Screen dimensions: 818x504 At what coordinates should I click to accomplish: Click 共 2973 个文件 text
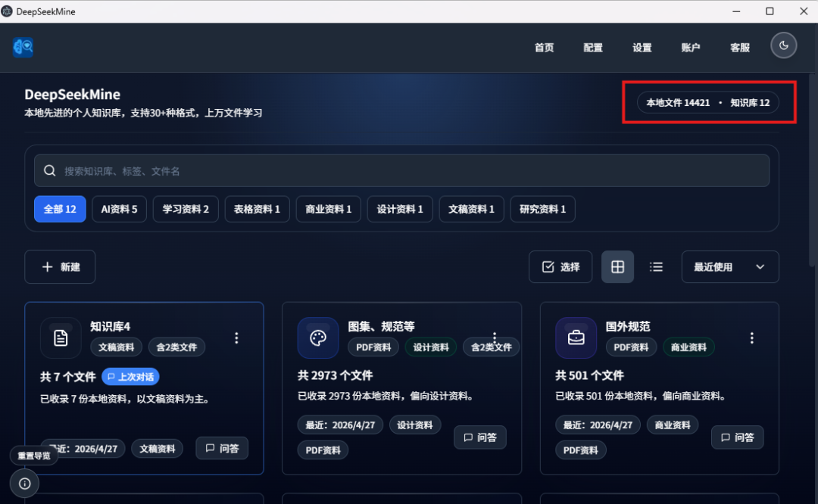tap(336, 375)
